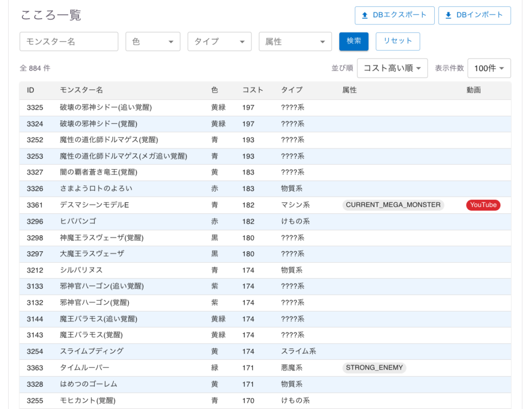Open the 100件 display count dropdown
532x409 pixels.
tap(489, 68)
